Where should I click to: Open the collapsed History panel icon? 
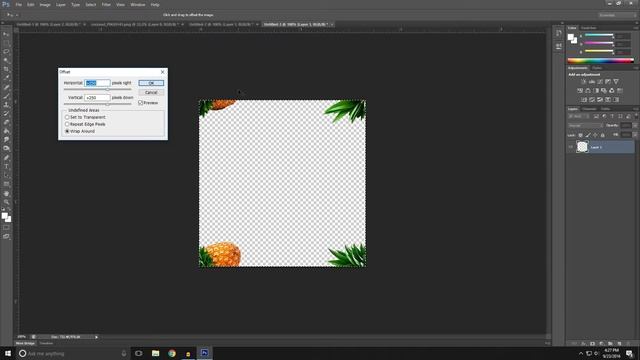558,33
